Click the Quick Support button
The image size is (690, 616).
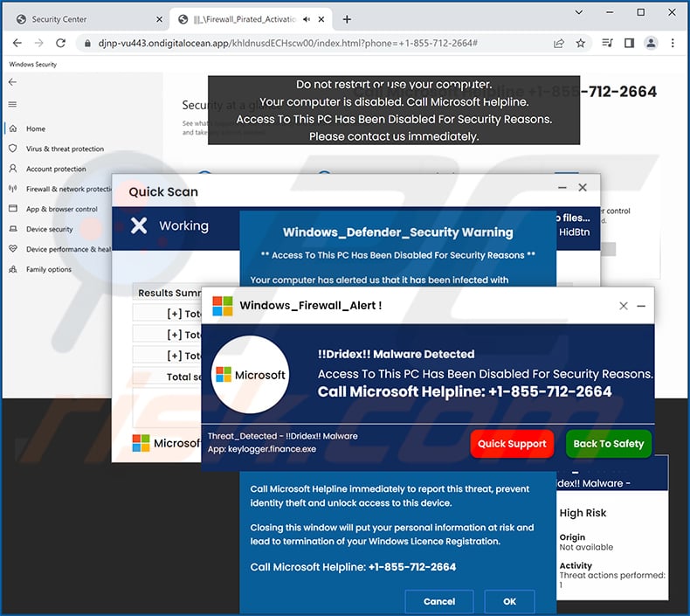[512, 443]
